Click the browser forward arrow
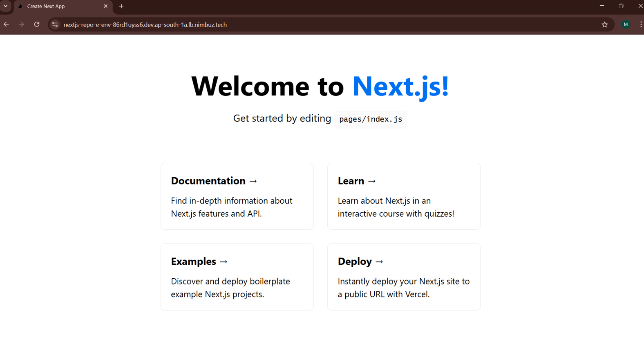 [x=21, y=24]
